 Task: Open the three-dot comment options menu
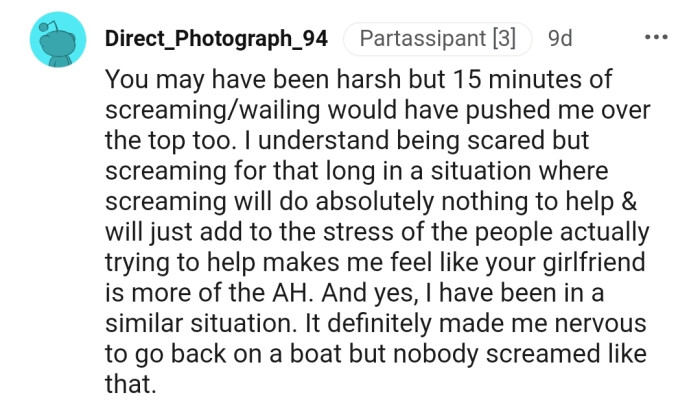tap(656, 40)
